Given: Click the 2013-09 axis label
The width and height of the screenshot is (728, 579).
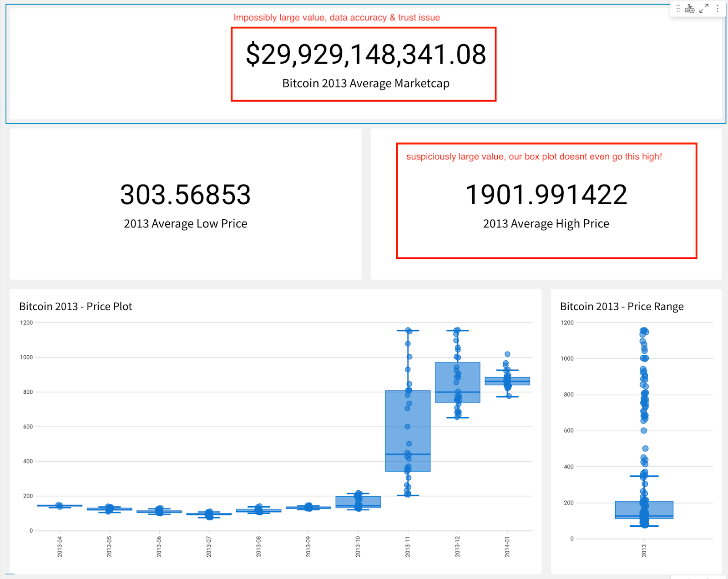Looking at the screenshot, I should pyautogui.click(x=308, y=546).
